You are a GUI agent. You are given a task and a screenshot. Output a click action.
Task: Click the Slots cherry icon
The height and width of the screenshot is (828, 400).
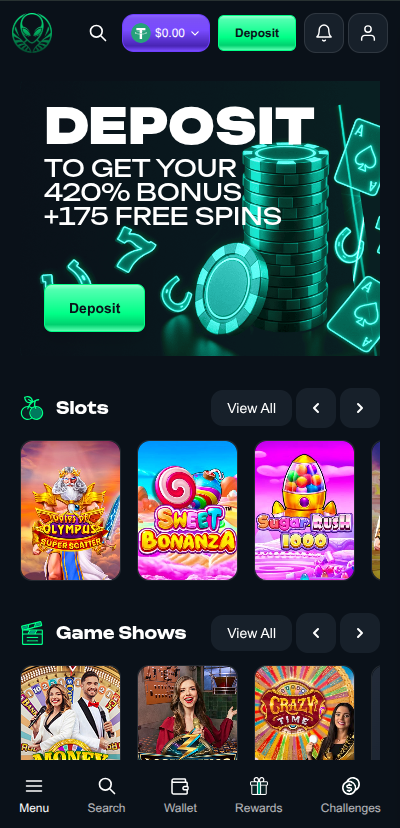(x=32, y=408)
